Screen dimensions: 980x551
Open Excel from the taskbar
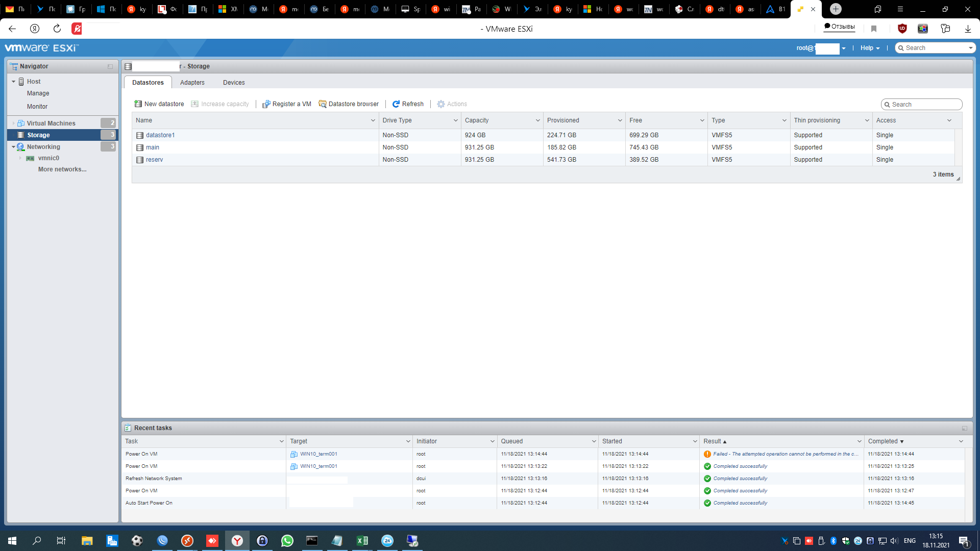click(362, 541)
